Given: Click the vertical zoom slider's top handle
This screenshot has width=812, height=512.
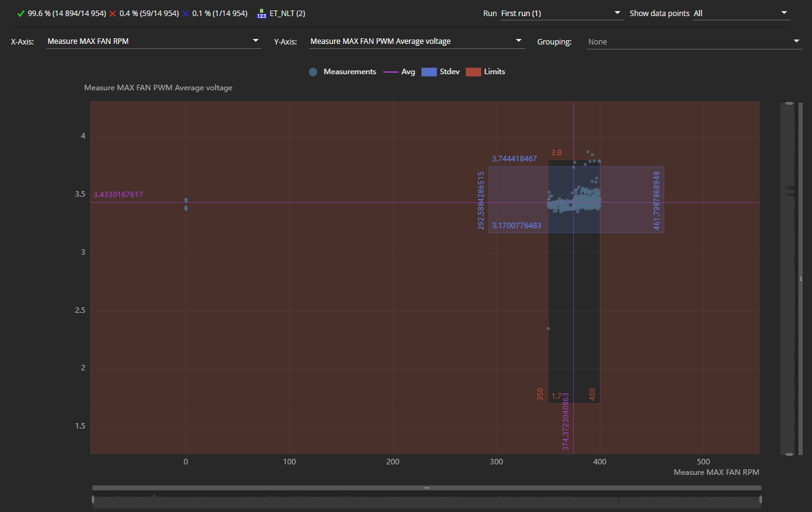Looking at the screenshot, I should 788,104.
